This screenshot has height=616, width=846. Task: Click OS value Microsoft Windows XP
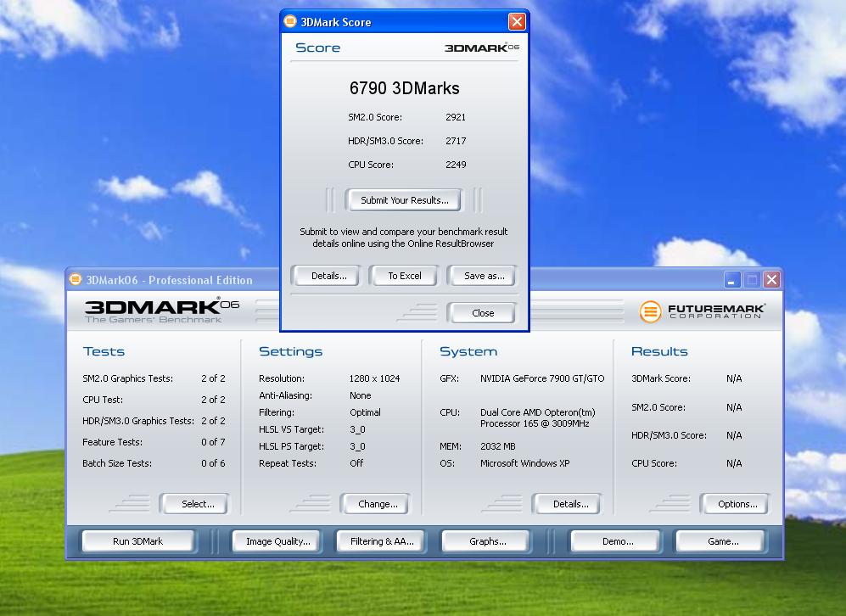coord(524,462)
